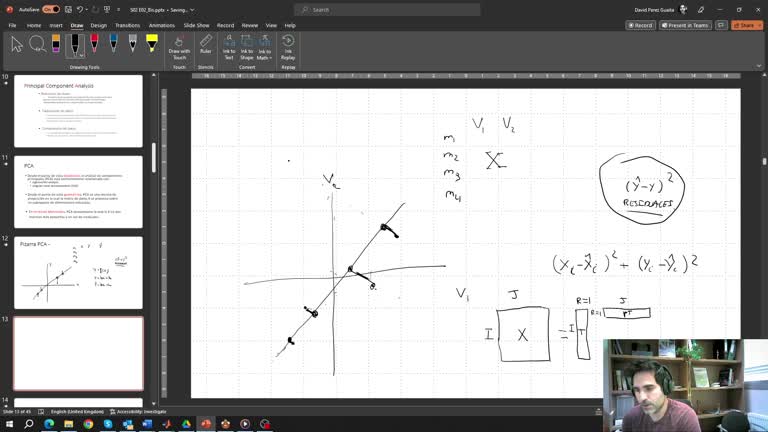
Task: Select the gray pencil
Action: coord(133,44)
